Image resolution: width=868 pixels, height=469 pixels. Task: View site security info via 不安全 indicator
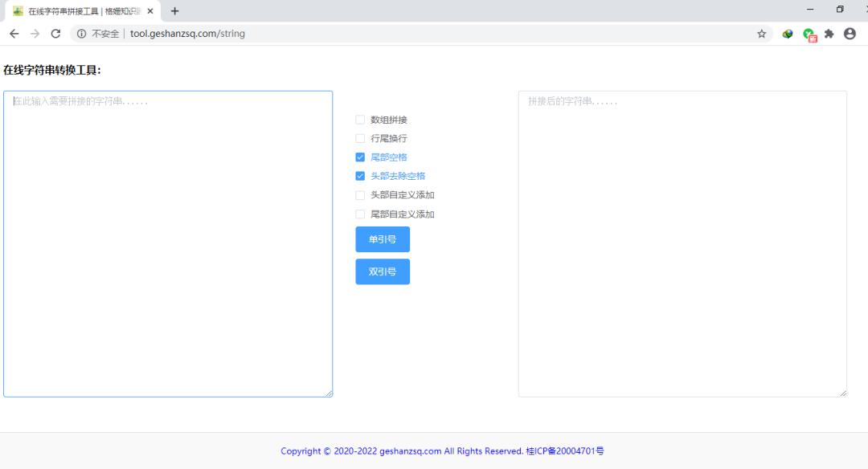pos(104,34)
